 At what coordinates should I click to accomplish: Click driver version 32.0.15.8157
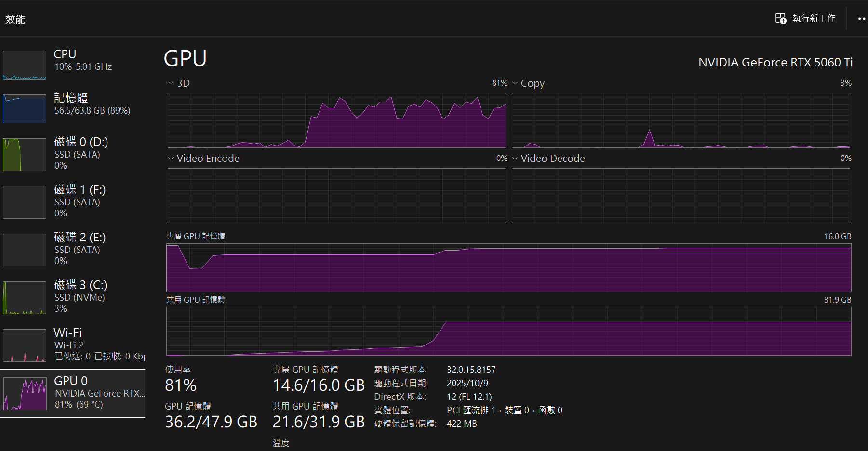point(471,370)
